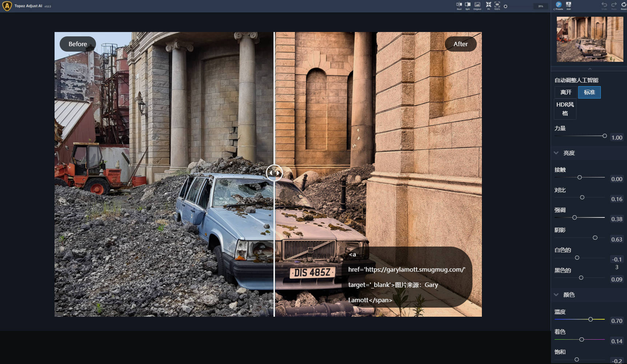Viewport: 627px width, 364px height.
Task: Select the HDR风格 auto mode
Action: 565,109
